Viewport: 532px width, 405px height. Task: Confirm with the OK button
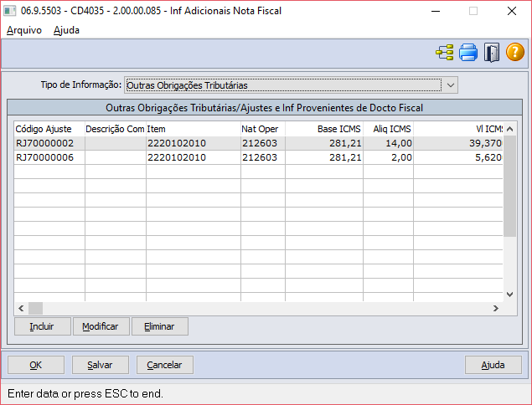[x=36, y=365]
